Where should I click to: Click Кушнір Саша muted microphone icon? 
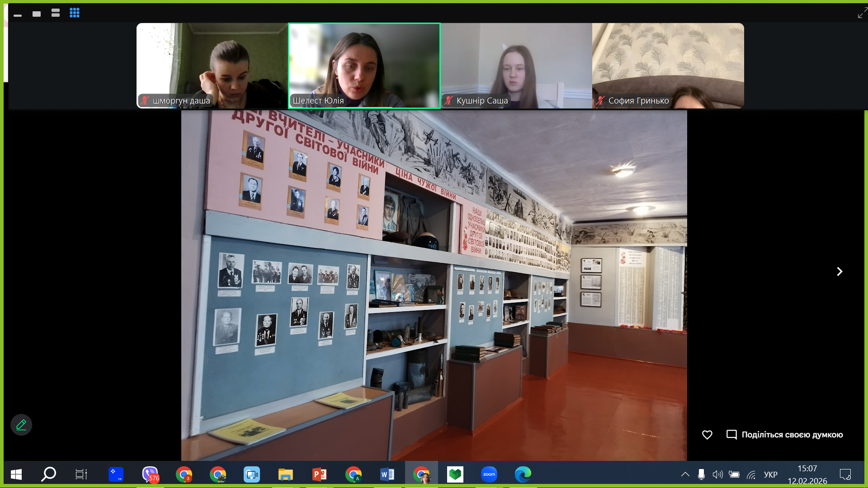coord(448,101)
